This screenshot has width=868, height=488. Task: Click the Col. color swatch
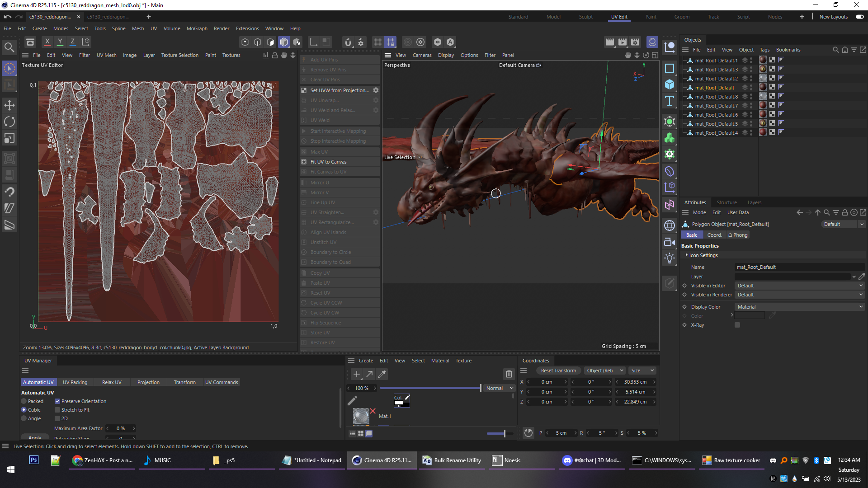pyautogui.click(x=401, y=401)
